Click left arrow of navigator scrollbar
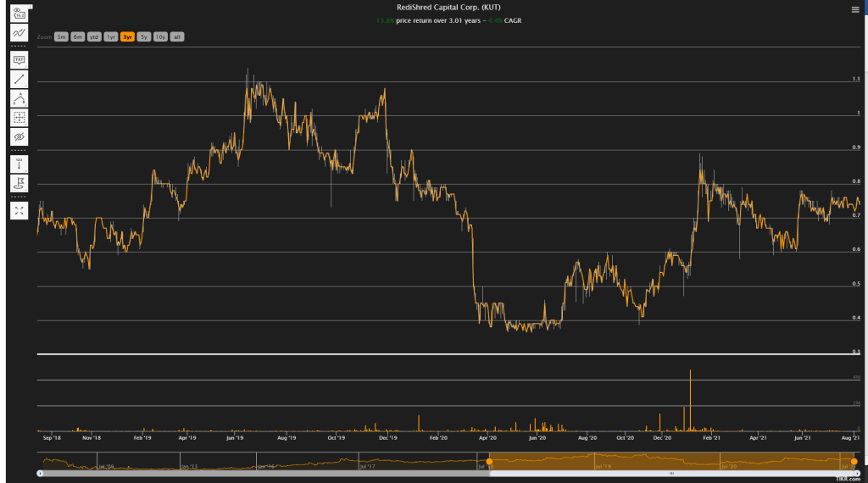The image size is (868, 483). (40, 474)
